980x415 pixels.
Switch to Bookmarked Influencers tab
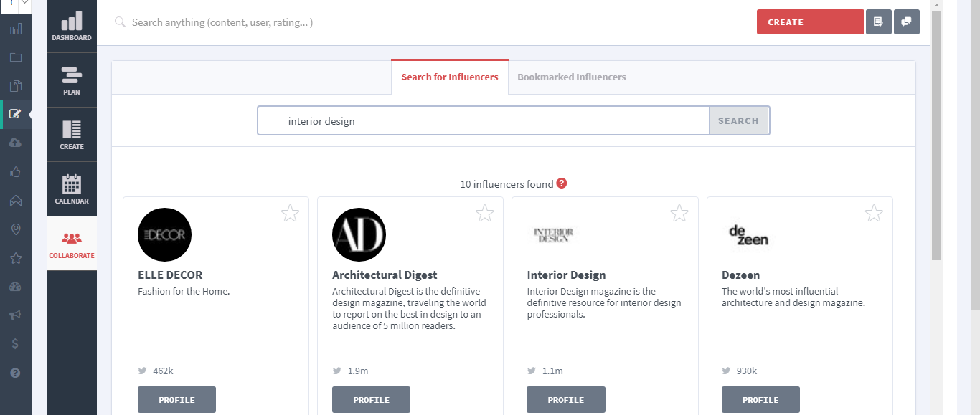click(x=571, y=77)
